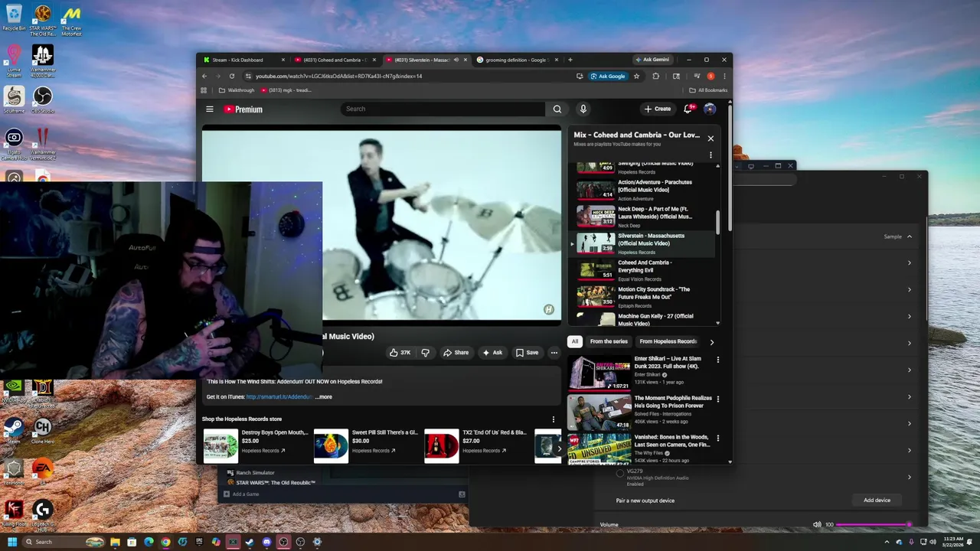The height and width of the screenshot is (551, 980).
Task: Go back in Chrome
Action: [x=204, y=76]
